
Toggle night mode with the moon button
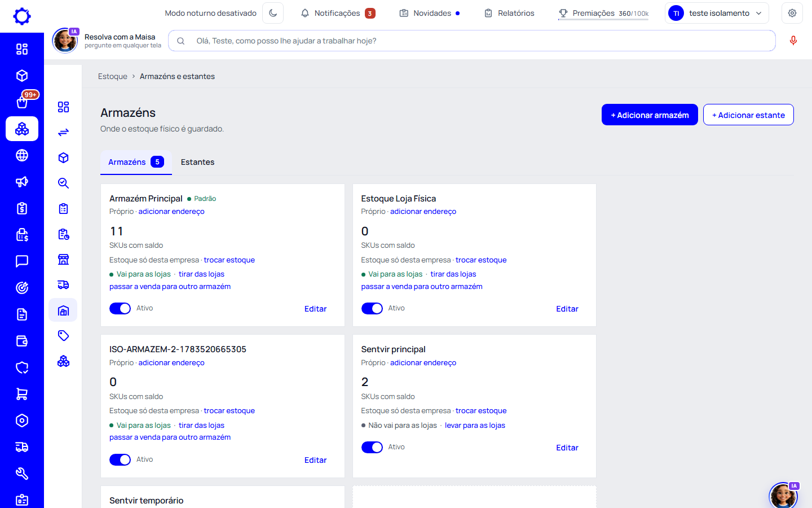tap(273, 13)
